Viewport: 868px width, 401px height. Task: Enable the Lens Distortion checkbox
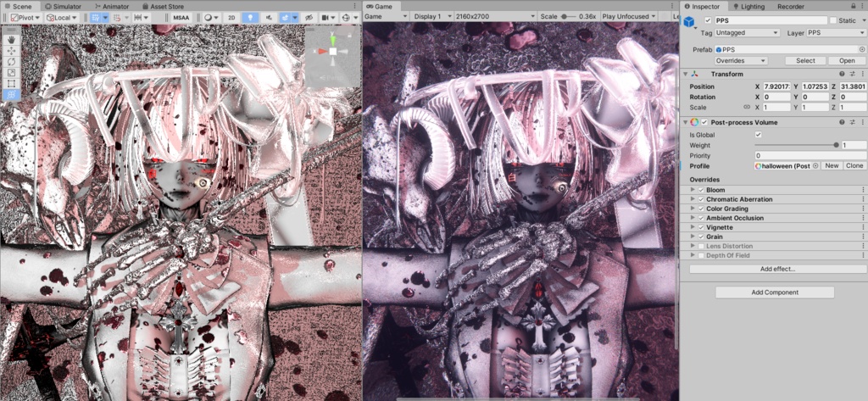tap(701, 246)
